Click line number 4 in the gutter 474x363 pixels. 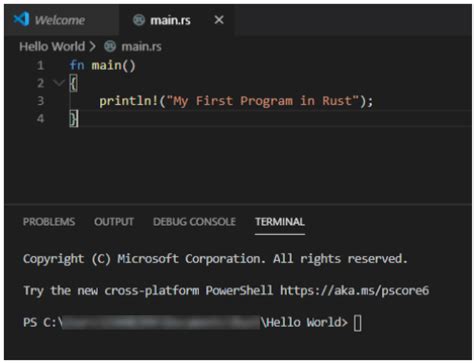click(x=40, y=118)
